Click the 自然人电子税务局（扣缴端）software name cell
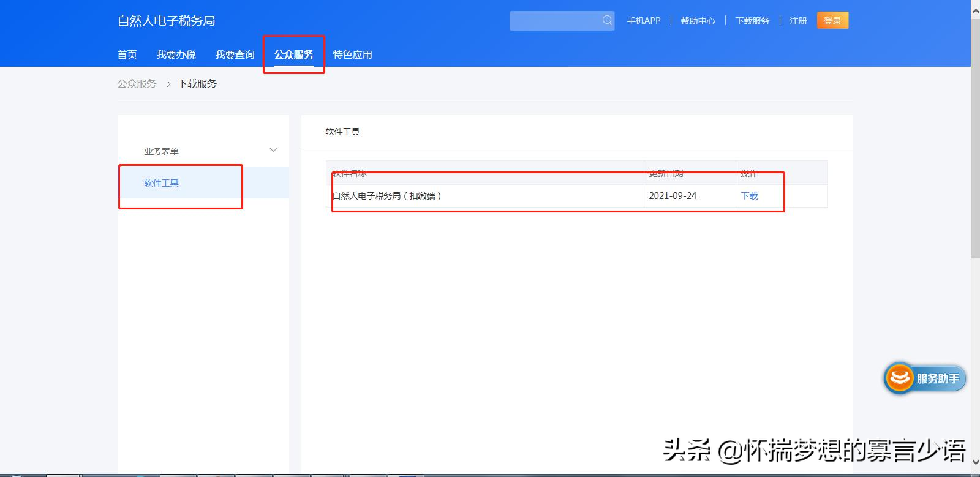The width and height of the screenshot is (980, 477). [485, 196]
